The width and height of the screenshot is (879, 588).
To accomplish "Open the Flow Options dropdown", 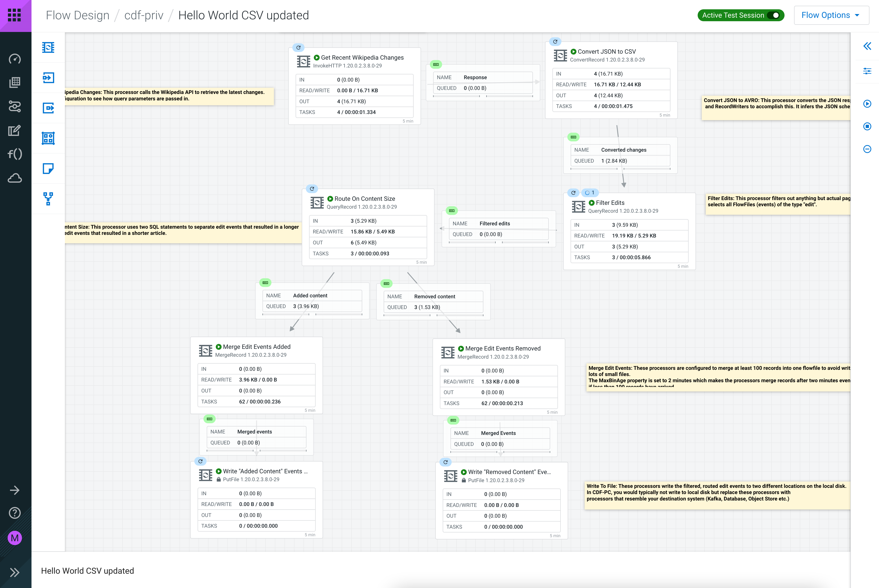I will pyautogui.click(x=831, y=15).
